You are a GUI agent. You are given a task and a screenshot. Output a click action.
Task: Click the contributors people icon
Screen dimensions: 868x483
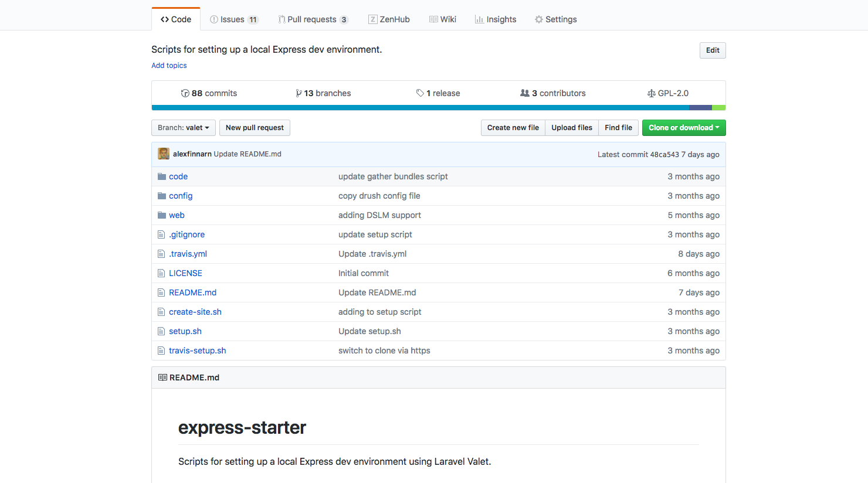point(525,93)
